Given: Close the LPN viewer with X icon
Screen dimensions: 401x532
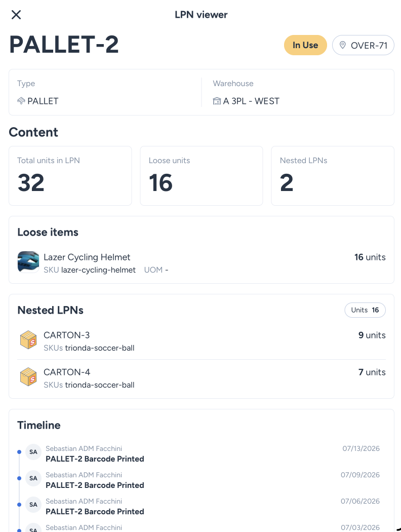Looking at the screenshot, I should coord(16,15).
